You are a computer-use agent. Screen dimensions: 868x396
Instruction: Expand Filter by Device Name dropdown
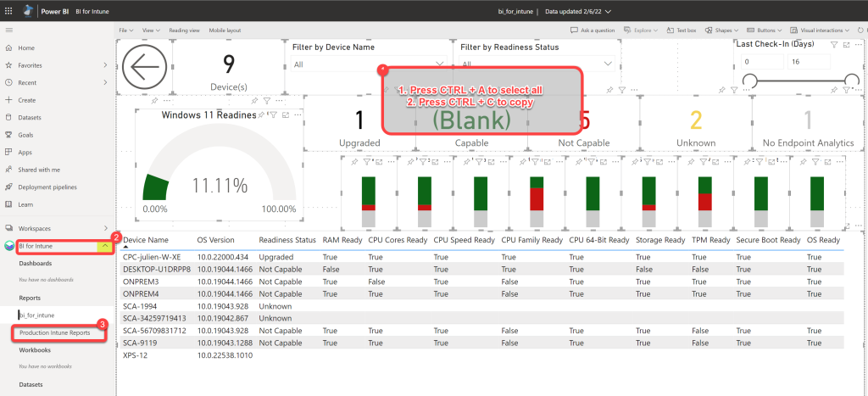[439, 64]
